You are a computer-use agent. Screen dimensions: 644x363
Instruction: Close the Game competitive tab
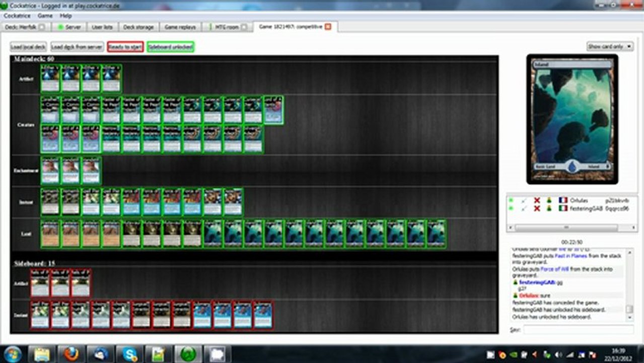pyautogui.click(x=328, y=27)
